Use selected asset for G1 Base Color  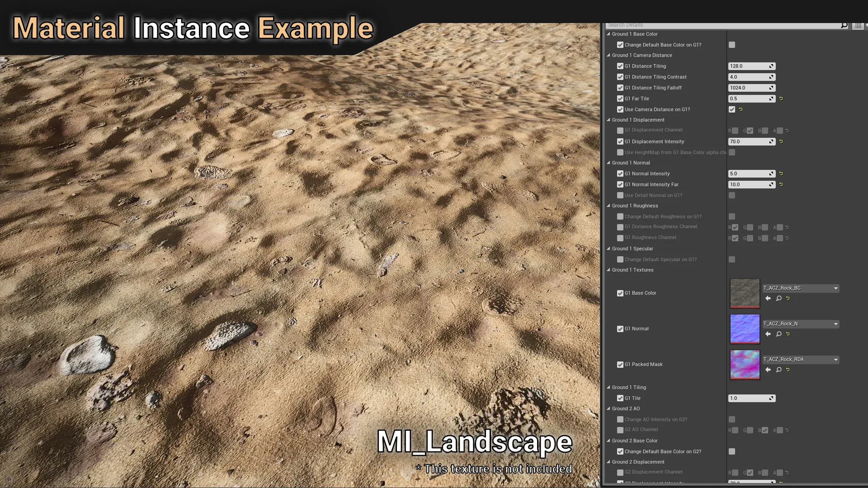[768, 298]
